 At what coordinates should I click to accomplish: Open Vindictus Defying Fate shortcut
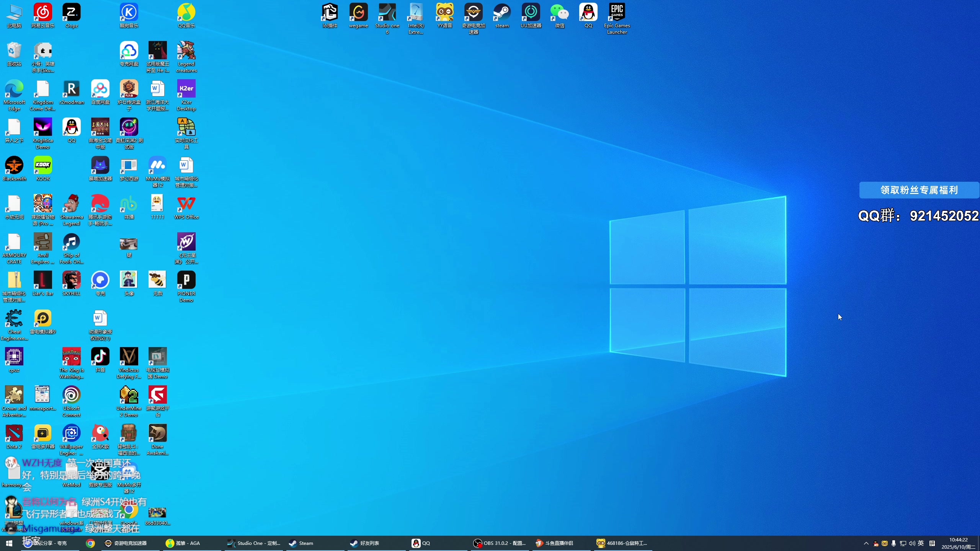[x=129, y=364]
